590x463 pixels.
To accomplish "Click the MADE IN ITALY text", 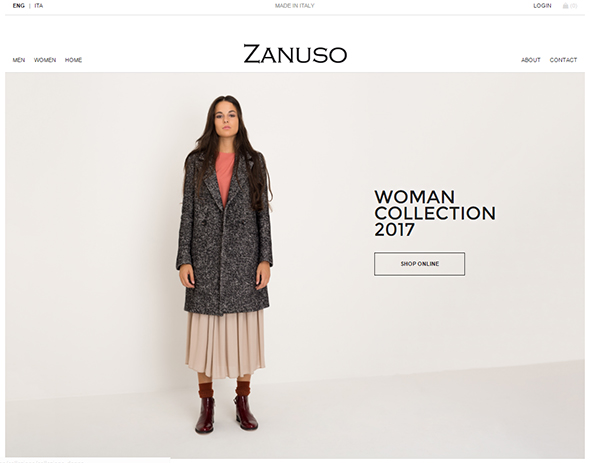I will point(295,6).
